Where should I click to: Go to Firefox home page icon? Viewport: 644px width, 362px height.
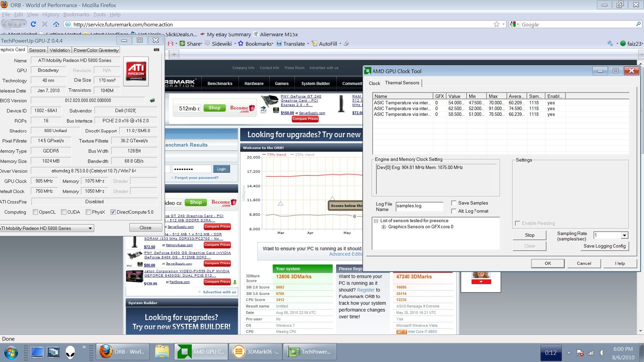(x=56, y=24)
